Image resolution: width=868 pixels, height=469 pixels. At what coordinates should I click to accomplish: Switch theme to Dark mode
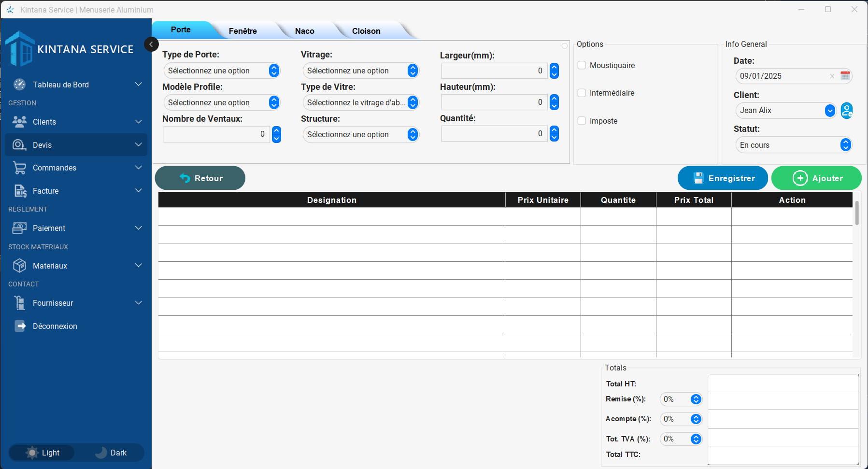[x=110, y=453]
